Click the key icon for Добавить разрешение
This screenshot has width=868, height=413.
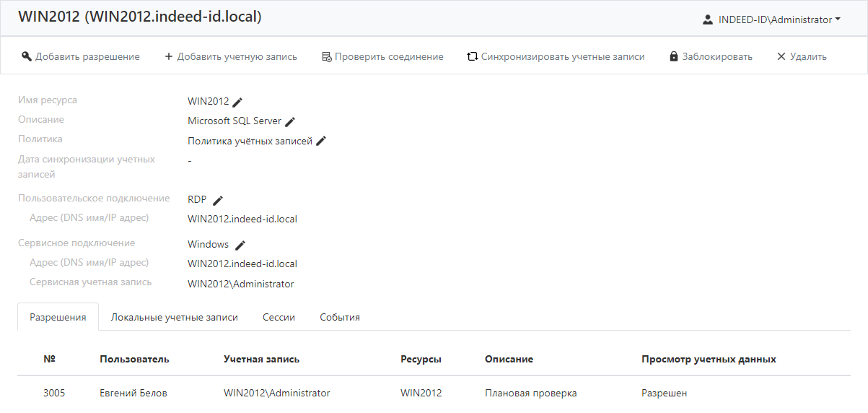(27, 56)
